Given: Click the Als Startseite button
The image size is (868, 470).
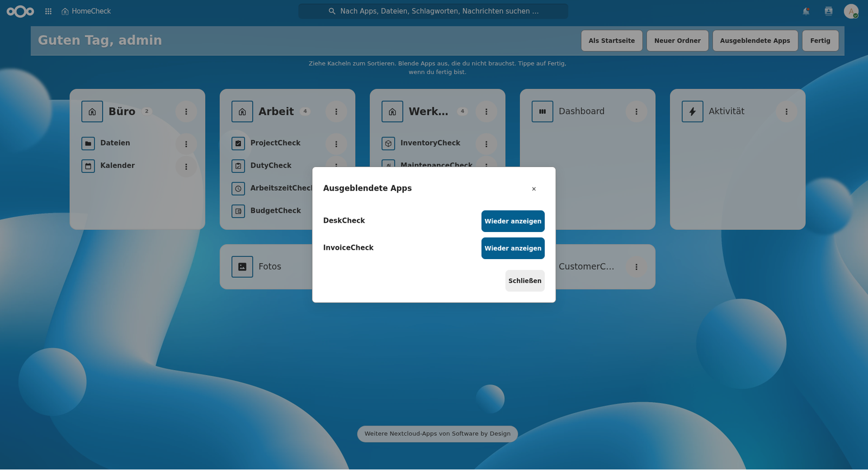Looking at the screenshot, I should coord(612,41).
